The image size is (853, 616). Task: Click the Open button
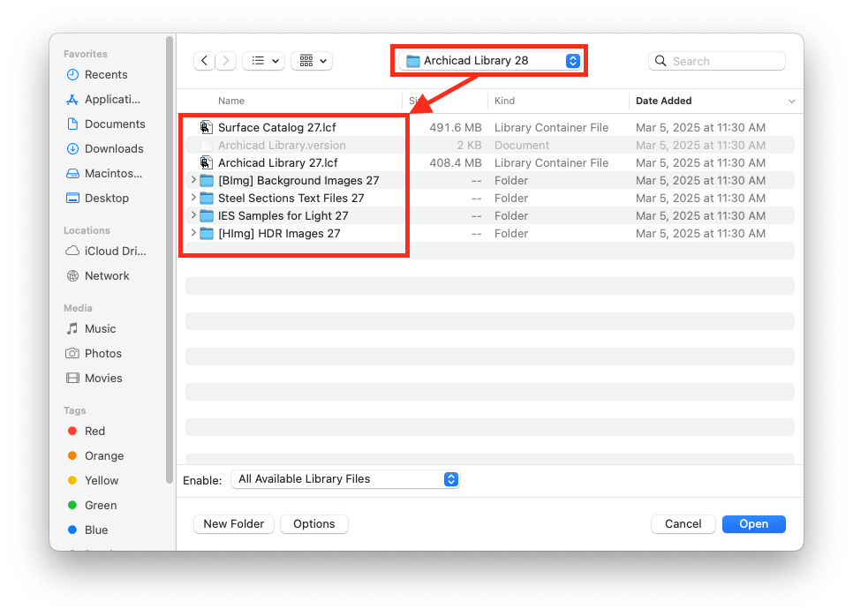(x=753, y=523)
